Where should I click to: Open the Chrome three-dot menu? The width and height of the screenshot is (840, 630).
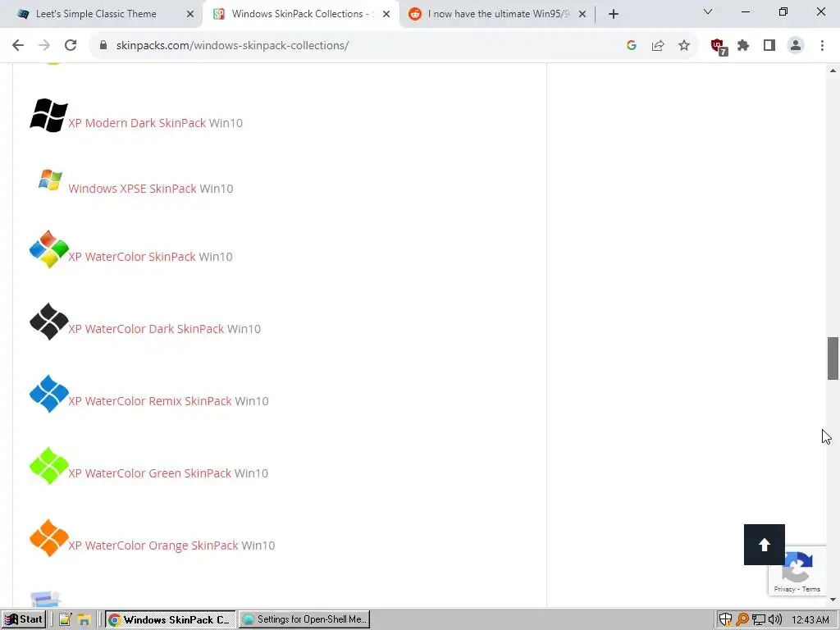pyautogui.click(x=822, y=46)
